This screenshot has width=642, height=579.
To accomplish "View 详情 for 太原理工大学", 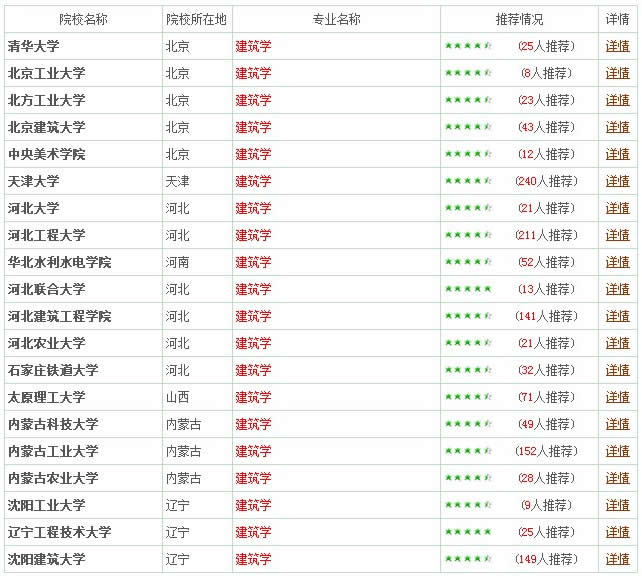I will (x=617, y=397).
